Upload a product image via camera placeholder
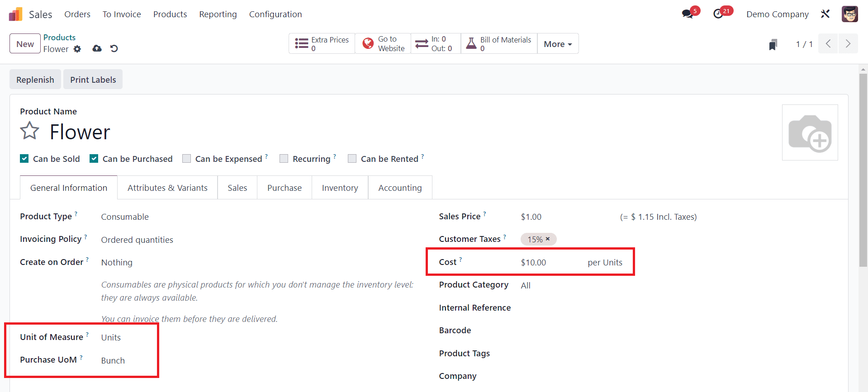868x392 pixels. click(x=810, y=132)
